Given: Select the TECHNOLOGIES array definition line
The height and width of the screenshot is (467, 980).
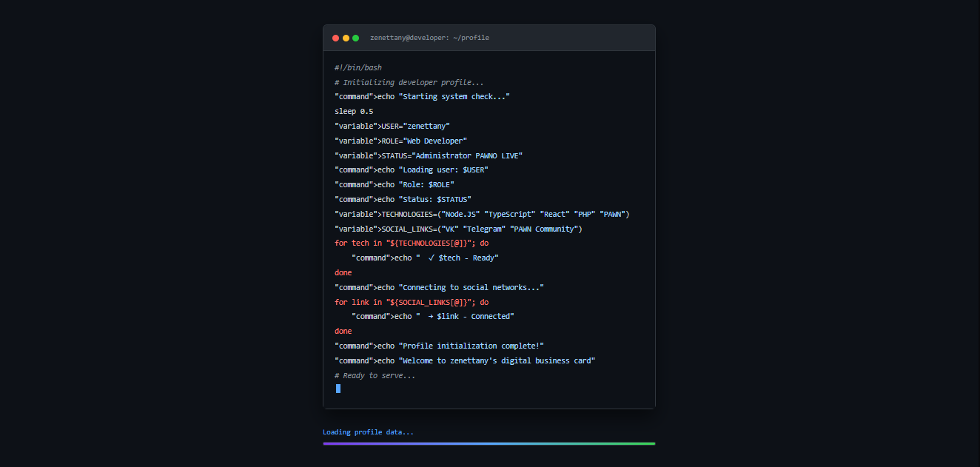Looking at the screenshot, I should pos(481,215).
